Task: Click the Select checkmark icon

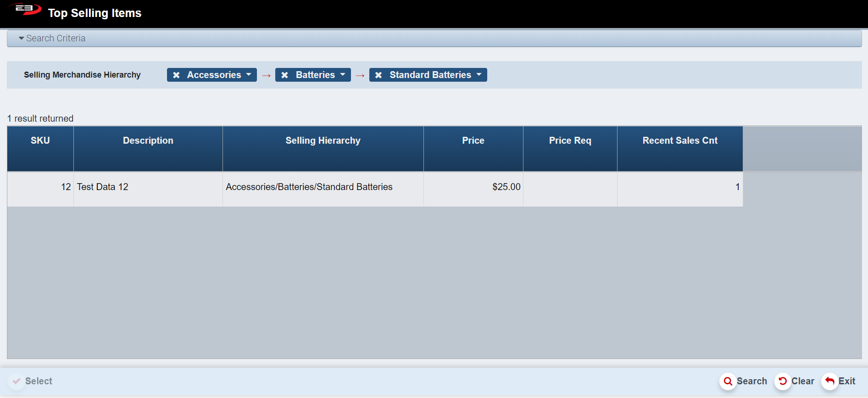Action: [x=17, y=381]
